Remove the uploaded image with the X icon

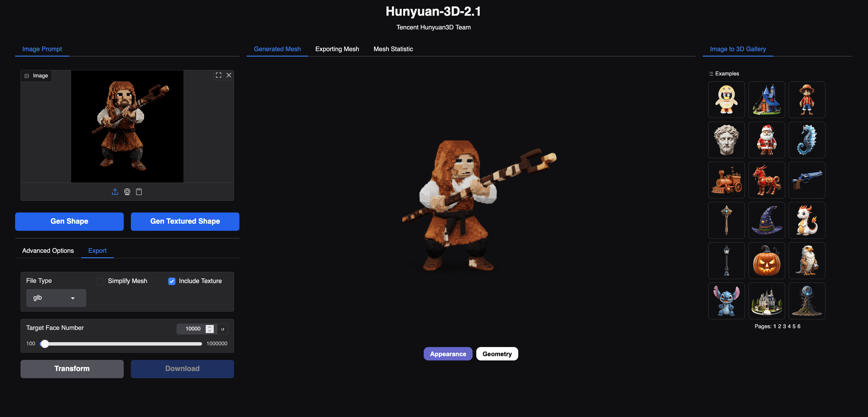[229, 75]
